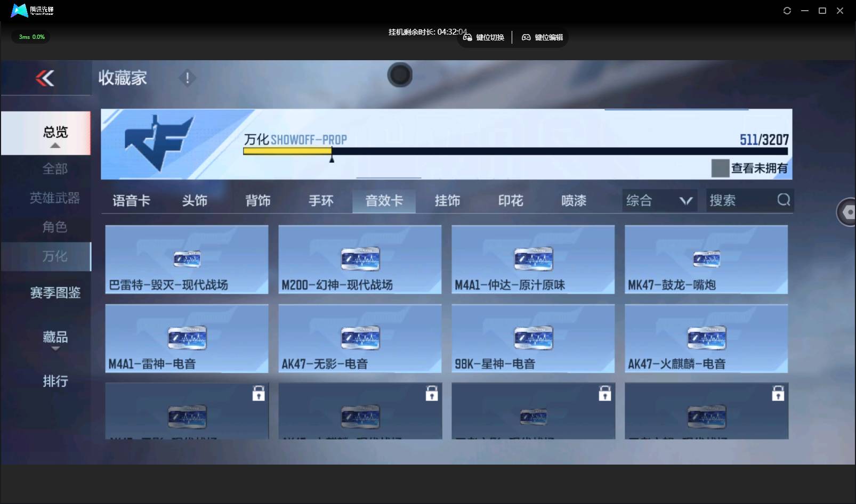Select the M200-幻神-现代战场 card
This screenshot has width=856, height=504.
[360, 259]
